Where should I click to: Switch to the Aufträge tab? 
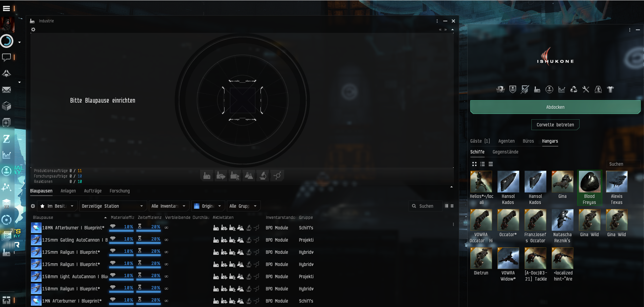pos(93,191)
